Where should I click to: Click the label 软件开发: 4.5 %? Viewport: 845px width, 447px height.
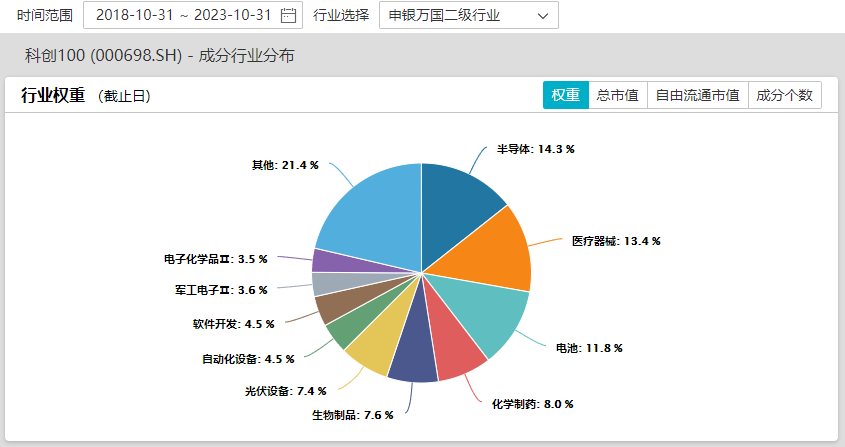[x=234, y=324]
